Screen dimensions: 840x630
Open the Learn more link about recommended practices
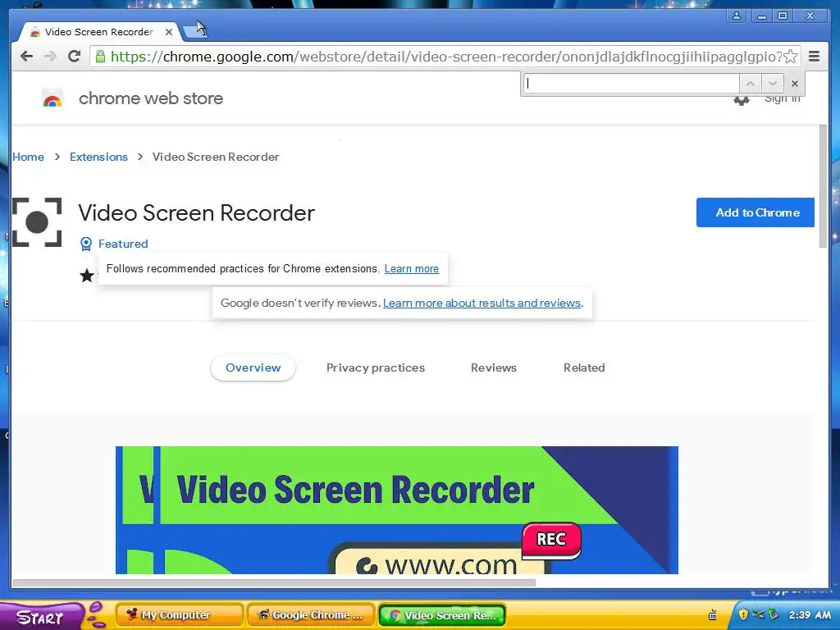coord(412,269)
